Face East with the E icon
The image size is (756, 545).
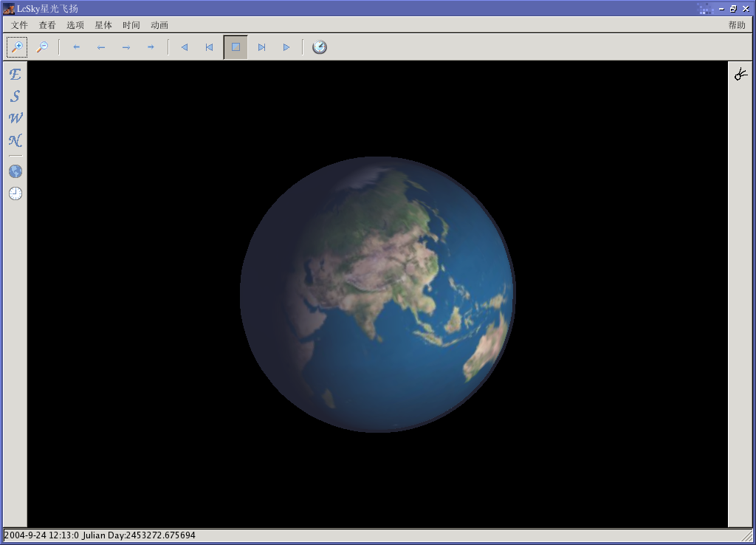pos(16,75)
